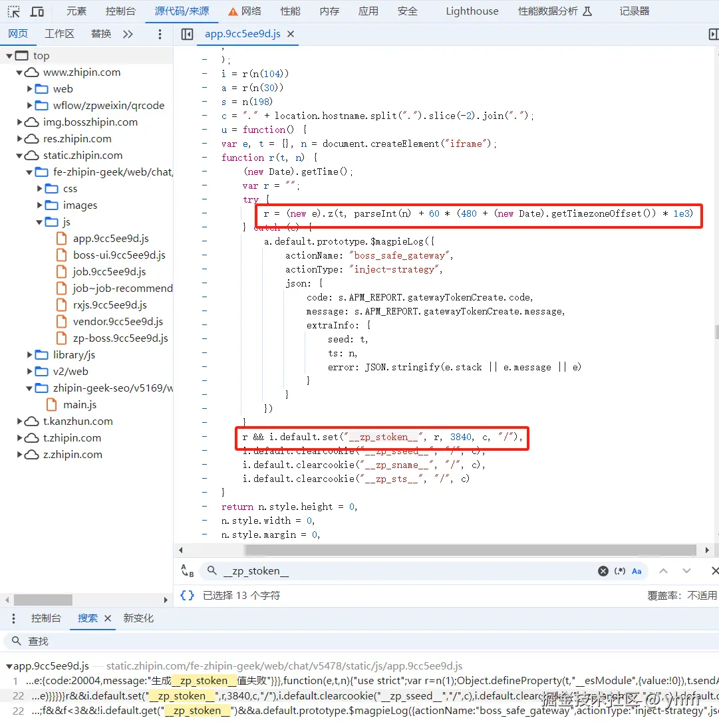Open the Memory (内存) tab
Image resolution: width=719 pixels, height=728 pixels.
tap(329, 11)
